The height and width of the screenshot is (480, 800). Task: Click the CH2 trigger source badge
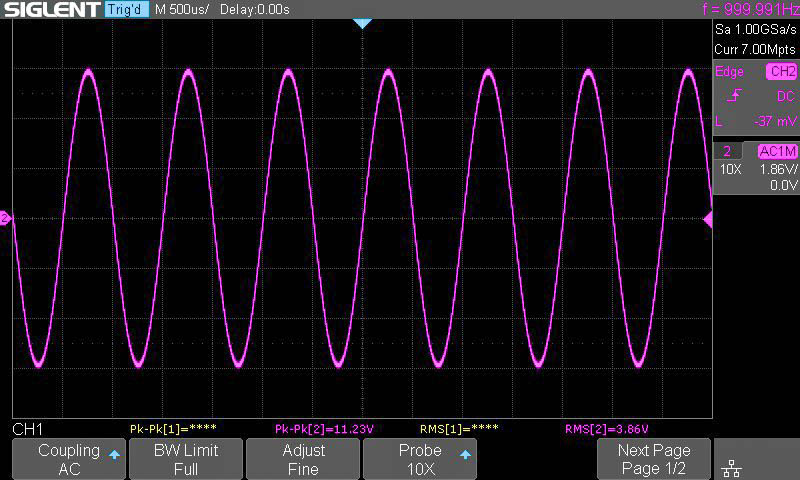coord(780,72)
